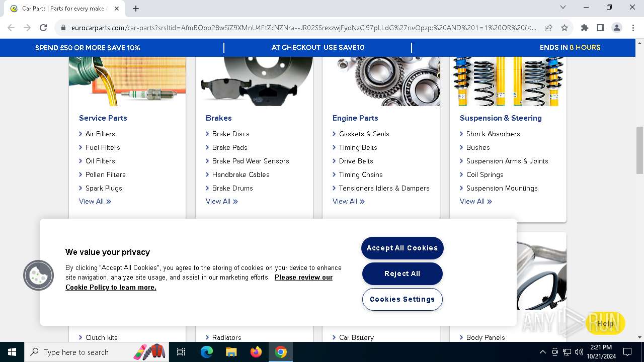Open the Brakes category heading
This screenshot has height=362, width=644.
218,118
